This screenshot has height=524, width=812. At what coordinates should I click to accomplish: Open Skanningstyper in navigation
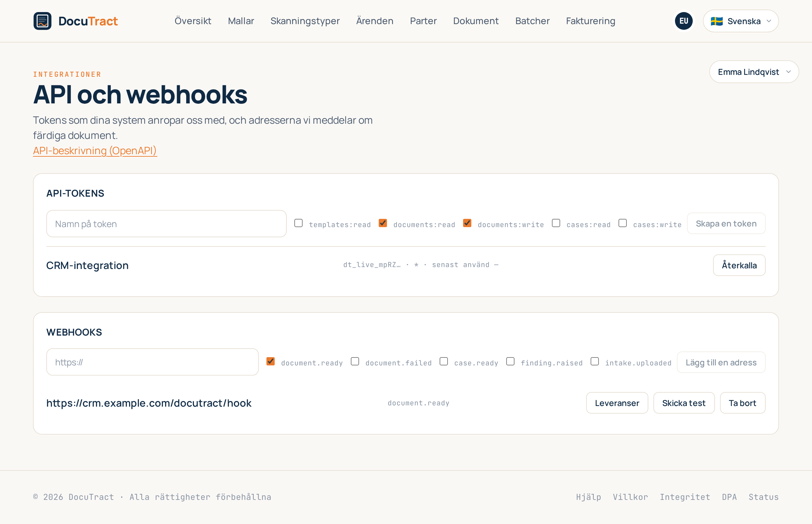[305, 21]
